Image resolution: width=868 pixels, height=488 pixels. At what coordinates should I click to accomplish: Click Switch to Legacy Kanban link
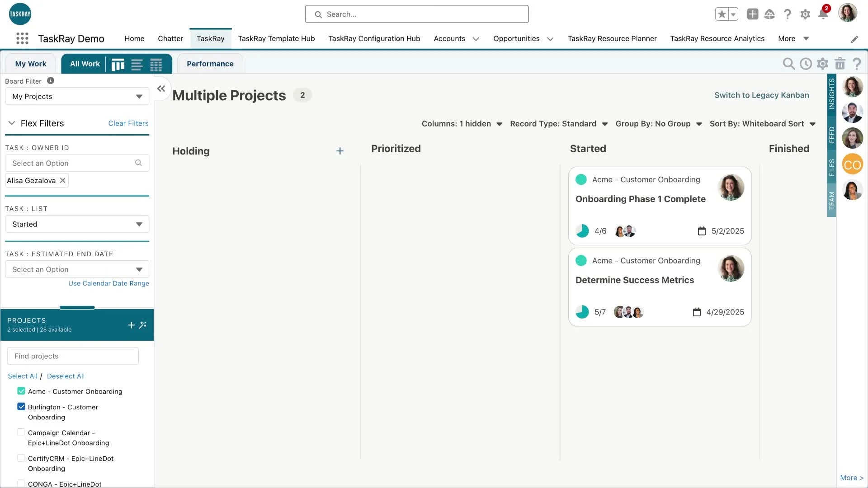click(x=761, y=95)
